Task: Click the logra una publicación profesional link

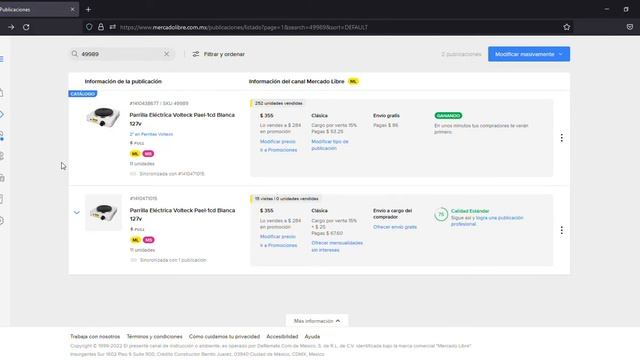Action: tap(487, 221)
